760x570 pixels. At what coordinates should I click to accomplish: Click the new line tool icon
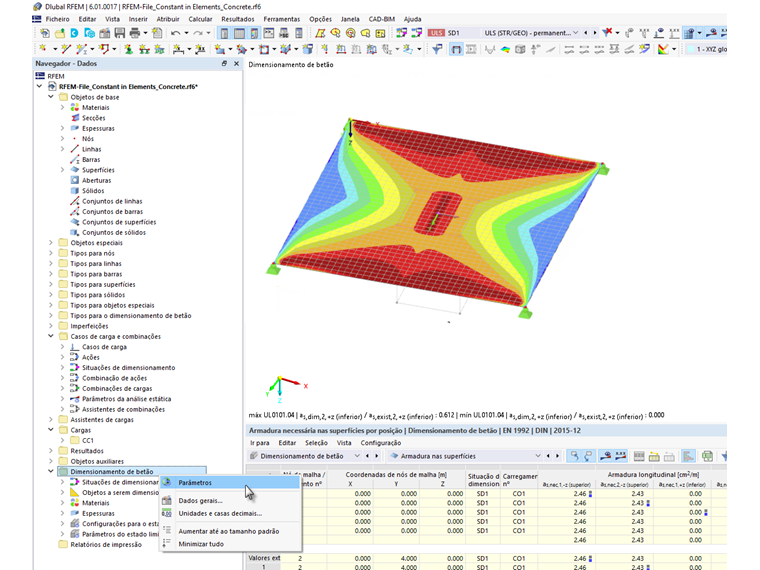click(66, 49)
